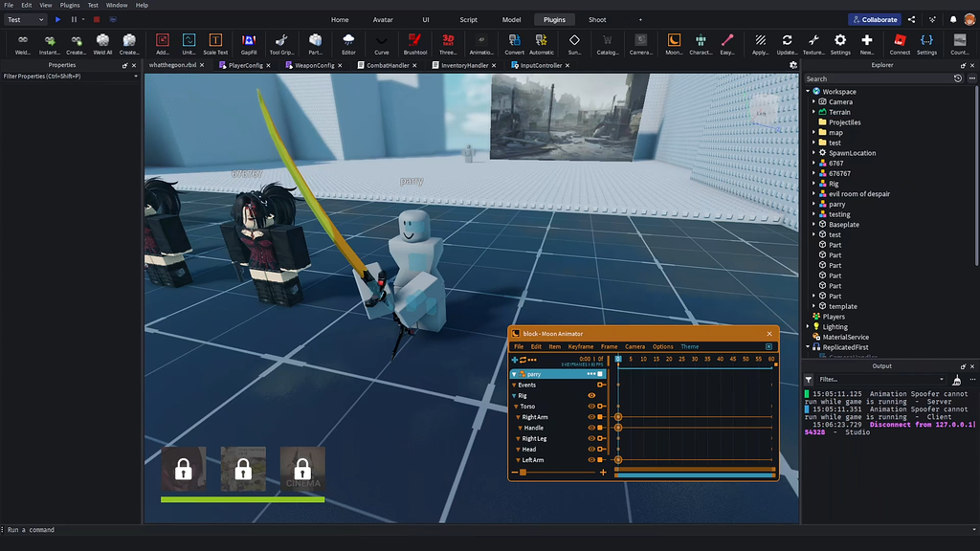The width and height of the screenshot is (980, 551).
Task: Toggle visibility of the Rig track
Action: pyautogui.click(x=591, y=396)
